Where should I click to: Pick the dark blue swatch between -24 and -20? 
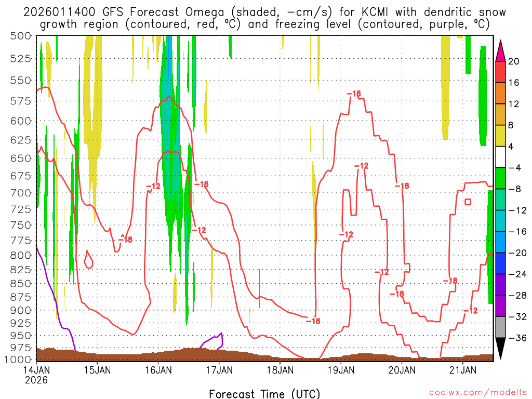click(x=500, y=263)
